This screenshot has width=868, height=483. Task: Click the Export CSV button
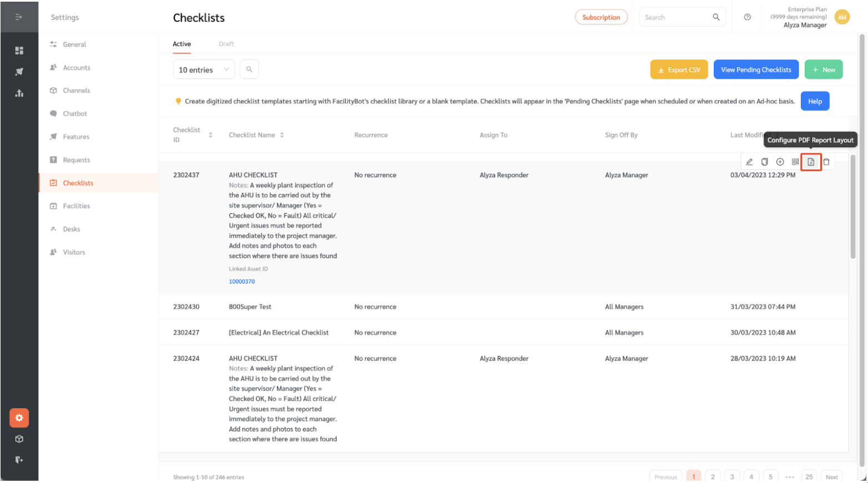pyautogui.click(x=678, y=69)
